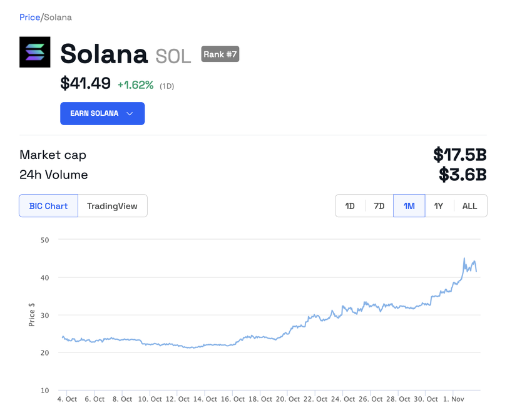
Task: Open the Price breadcrumb link
Action: (29, 18)
